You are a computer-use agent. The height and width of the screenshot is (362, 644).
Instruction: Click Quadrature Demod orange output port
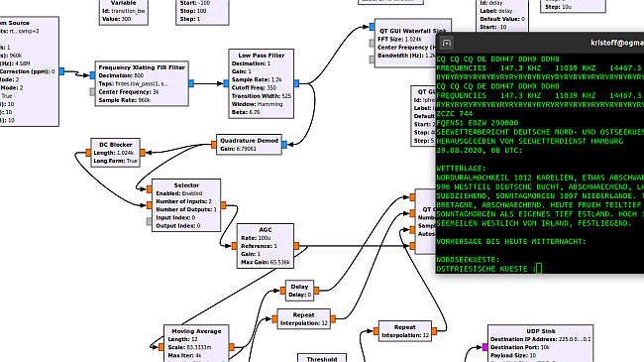[214, 145]
